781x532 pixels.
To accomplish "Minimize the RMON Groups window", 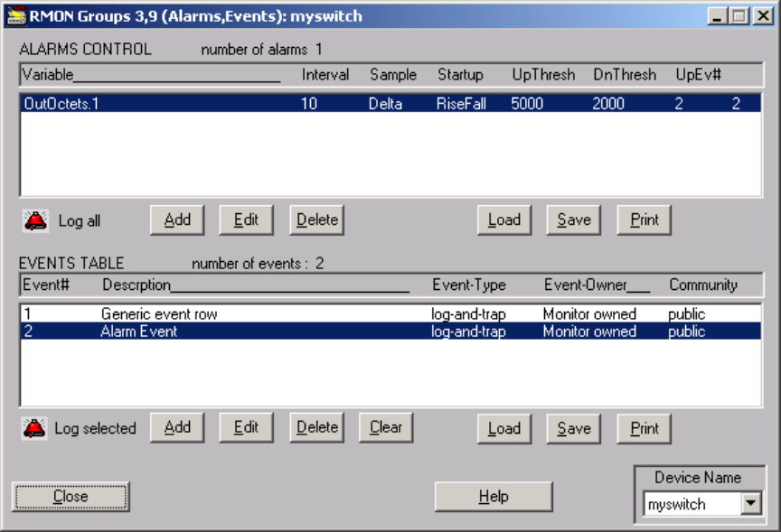I will point(717,16).
